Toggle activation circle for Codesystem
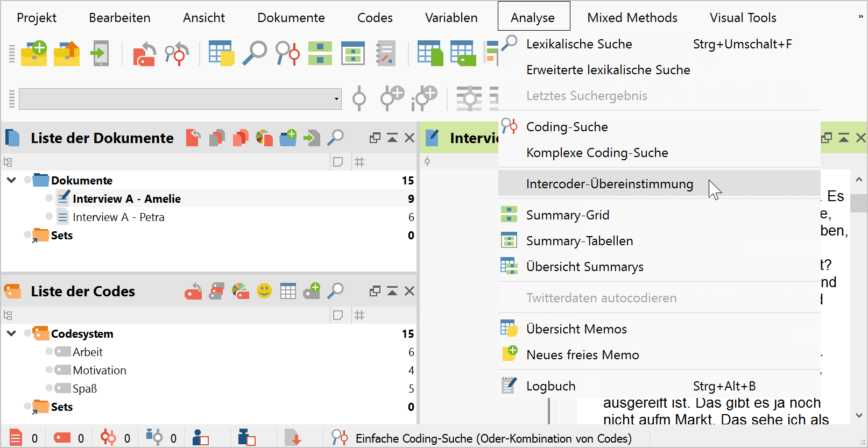 pos(27,333)
